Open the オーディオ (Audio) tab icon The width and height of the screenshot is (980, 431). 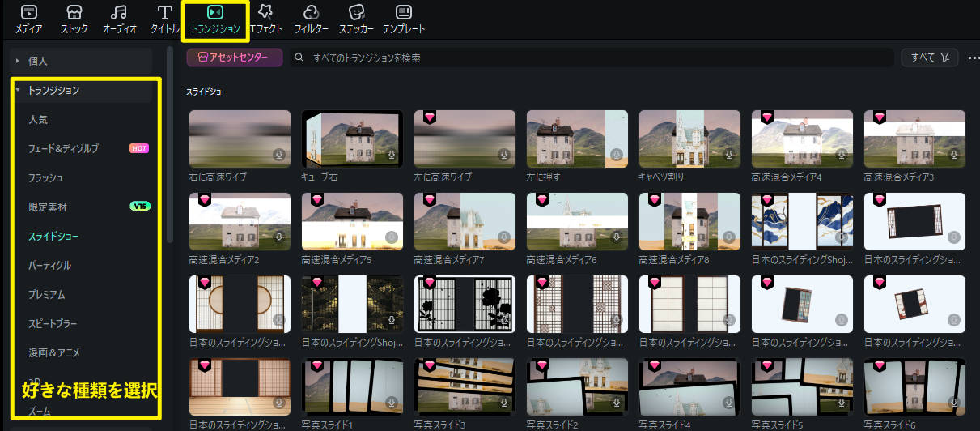point(119,13)
